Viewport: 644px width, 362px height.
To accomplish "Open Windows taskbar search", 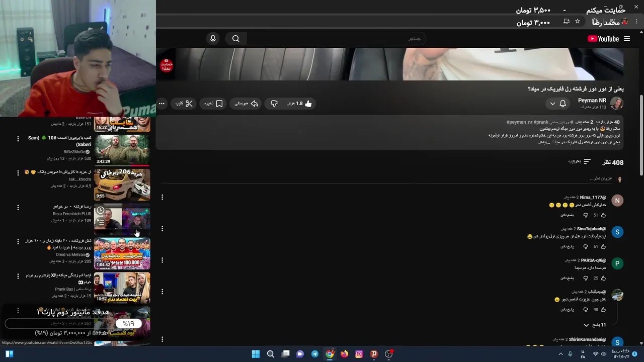I will 271,354.
